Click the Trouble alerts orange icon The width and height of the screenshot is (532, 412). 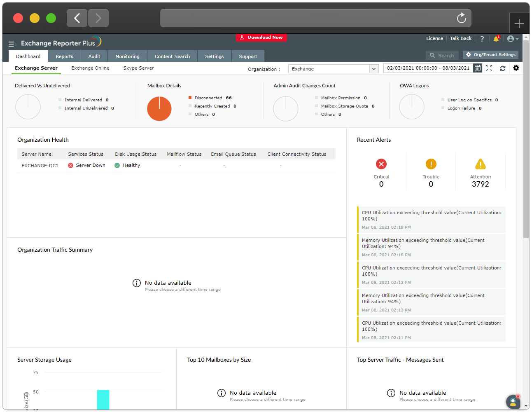point(431,164)
